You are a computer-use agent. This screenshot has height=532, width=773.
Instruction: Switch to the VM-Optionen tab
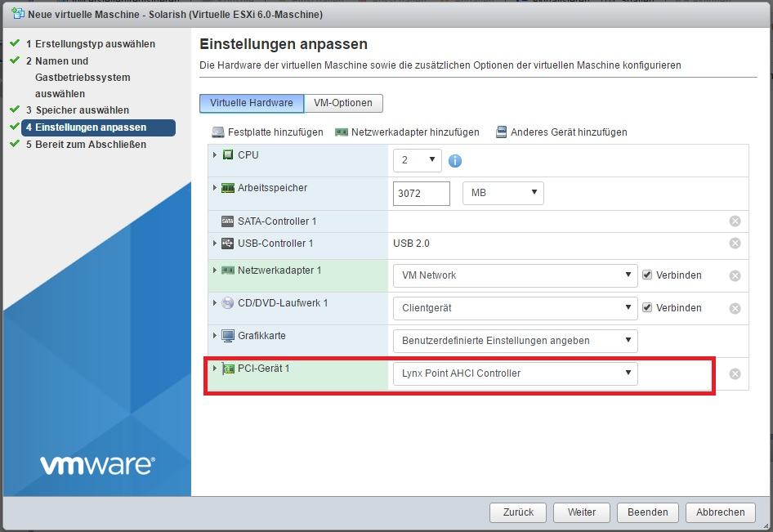343,103
